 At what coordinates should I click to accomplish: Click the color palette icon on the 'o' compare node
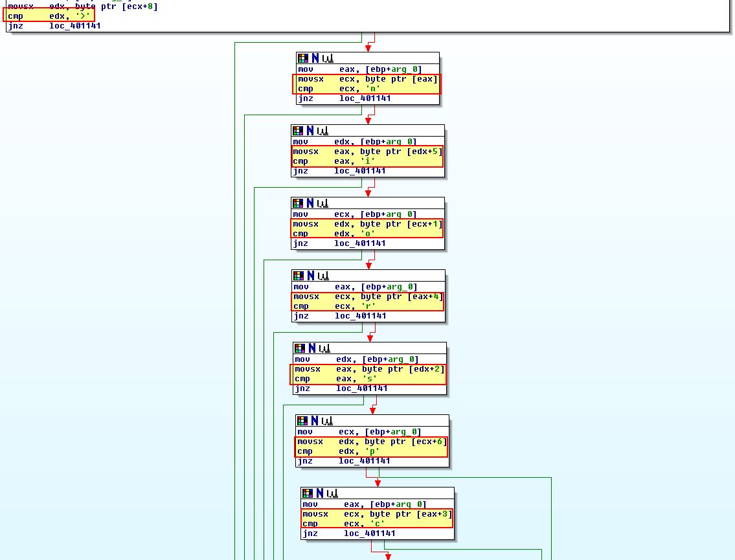pos(298,203)
